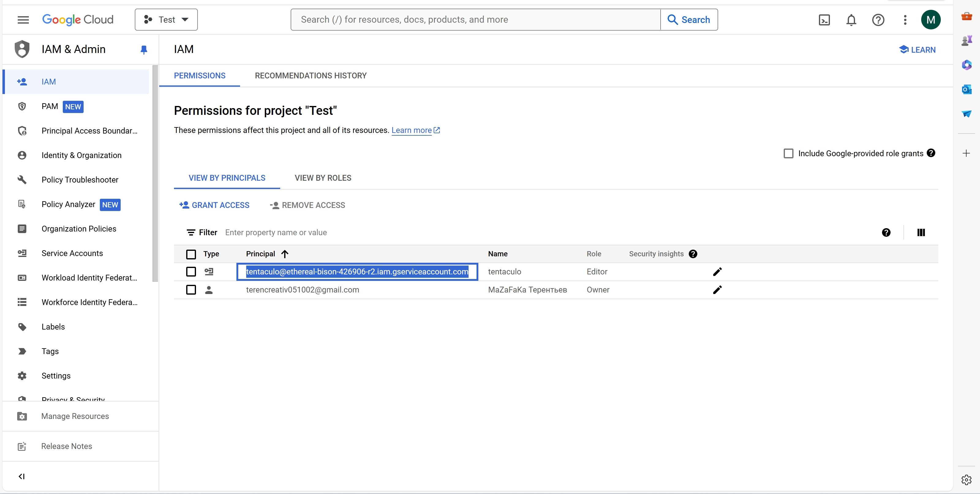Viewport: 980px width, 494px height.
Task: Open Workload Identity Federation
Action: point(76,278)
